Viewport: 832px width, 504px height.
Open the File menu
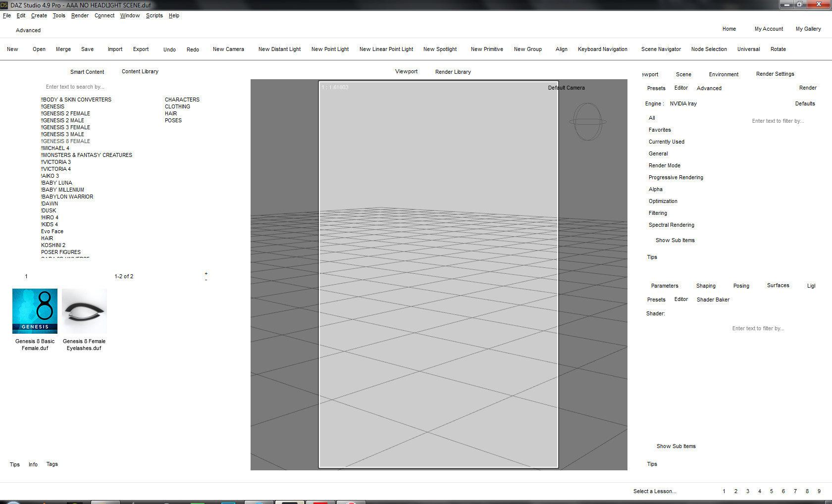click(7, 15)
